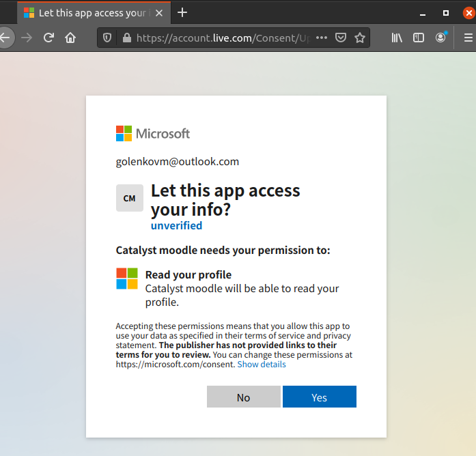Reload the current page
476x456 pixels.
tap(48, 38)
